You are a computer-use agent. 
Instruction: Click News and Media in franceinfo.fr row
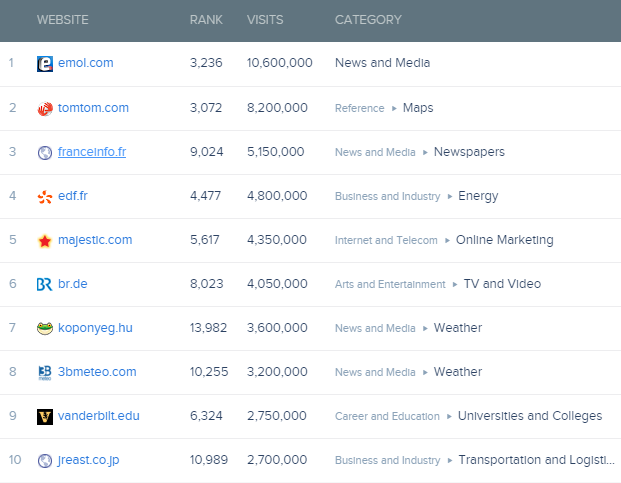pyautogui.click(x=375, y=152)
